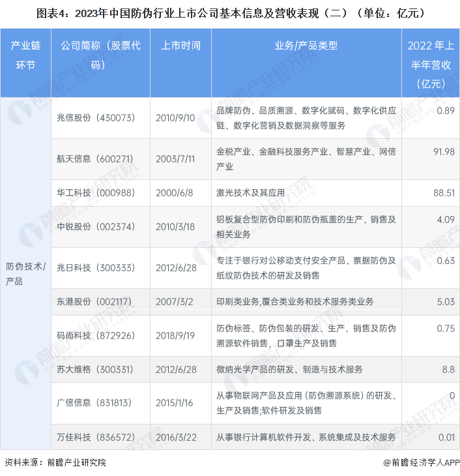Click business text '从事银行计算机软件开发'
460x476 pixels.
pyautogui.click(x=263, y=438)
